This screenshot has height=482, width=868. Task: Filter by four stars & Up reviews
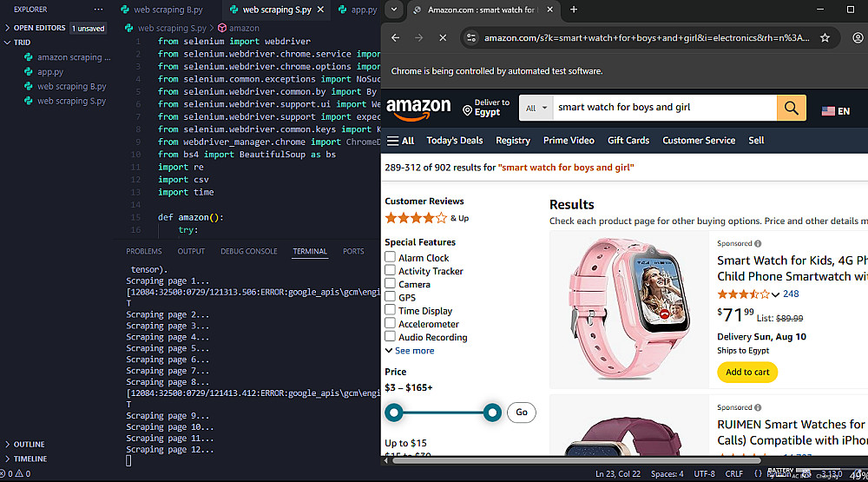click(x=427, y=218)
